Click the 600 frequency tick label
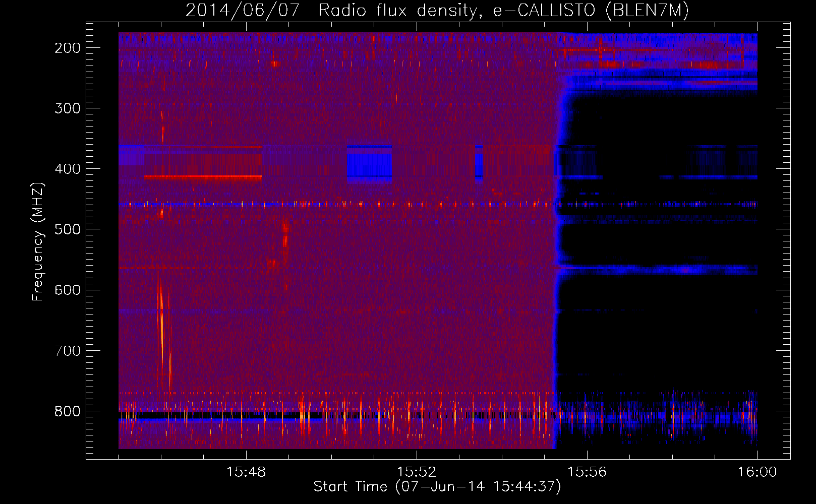816x504 pixels. tap(68, 290)
